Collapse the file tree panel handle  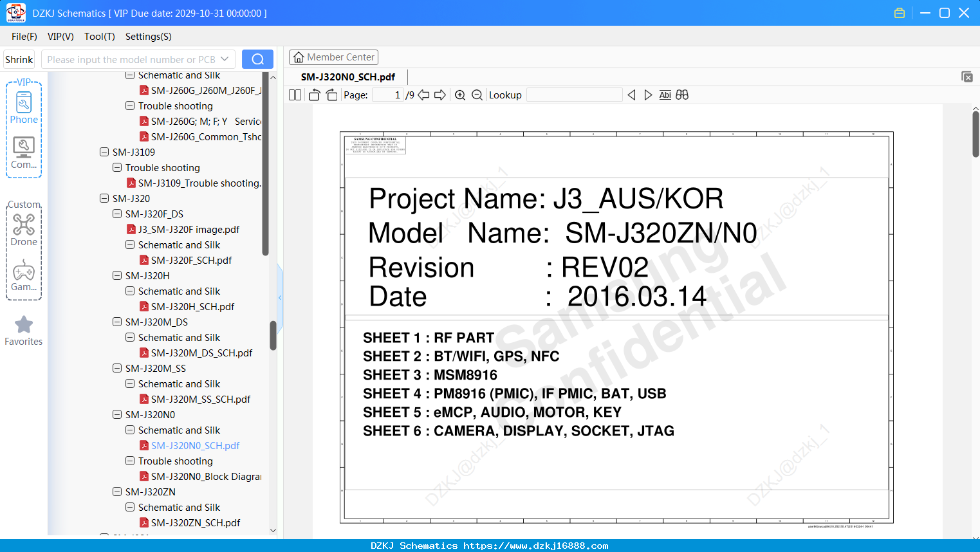(x=280, y=298)
